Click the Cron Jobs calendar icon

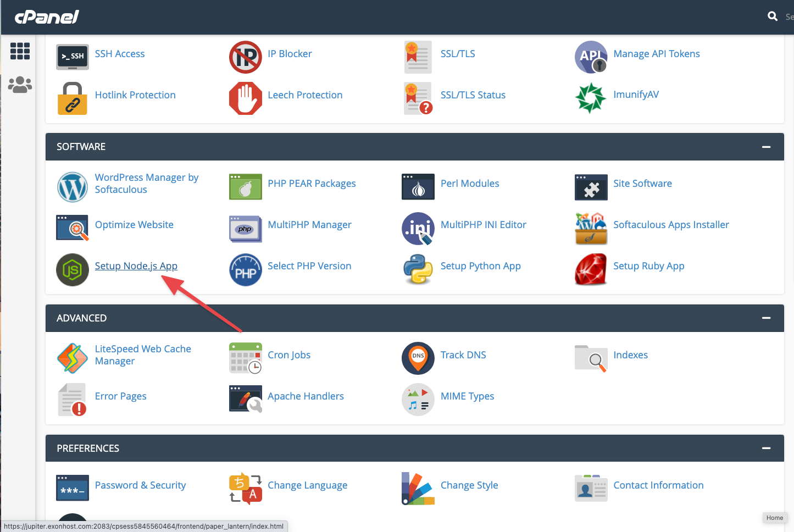click(246, 358)
